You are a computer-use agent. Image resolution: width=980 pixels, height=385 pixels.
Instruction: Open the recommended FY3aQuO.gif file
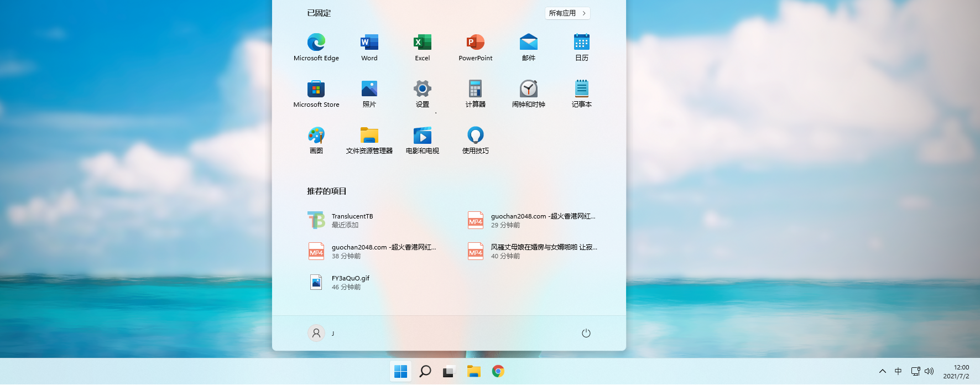[350, 282]
